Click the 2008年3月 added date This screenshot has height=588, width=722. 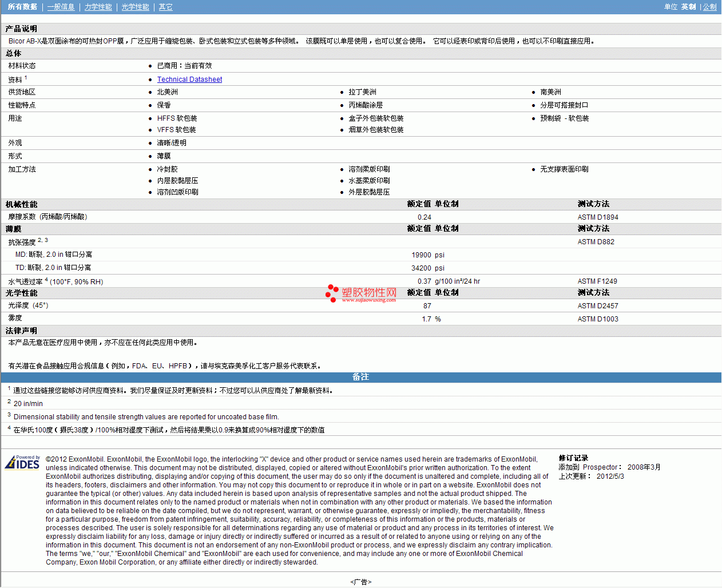(644, 467)
